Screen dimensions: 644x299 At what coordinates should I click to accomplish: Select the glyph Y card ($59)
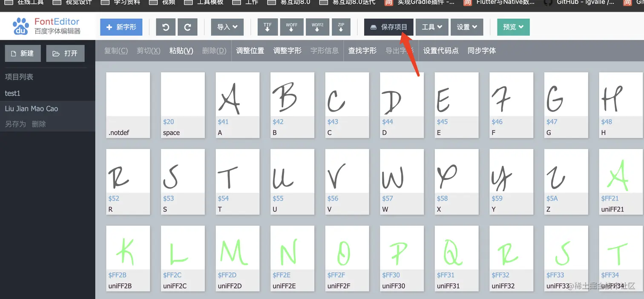pos(512,181)
